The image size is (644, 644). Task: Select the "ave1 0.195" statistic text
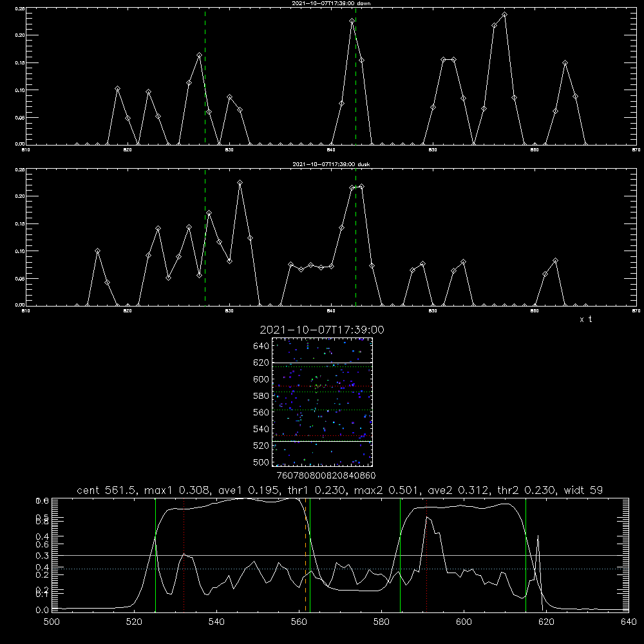point(249,490)
